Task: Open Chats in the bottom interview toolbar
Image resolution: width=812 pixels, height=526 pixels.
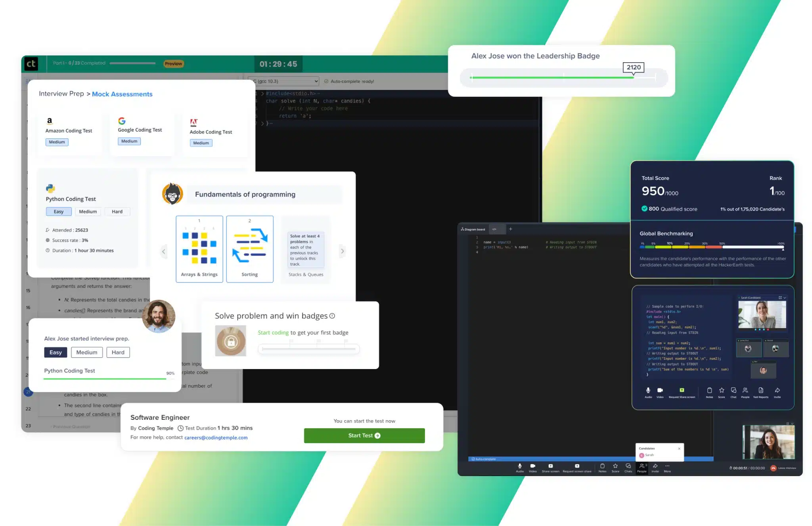Action: click(628, 468)
